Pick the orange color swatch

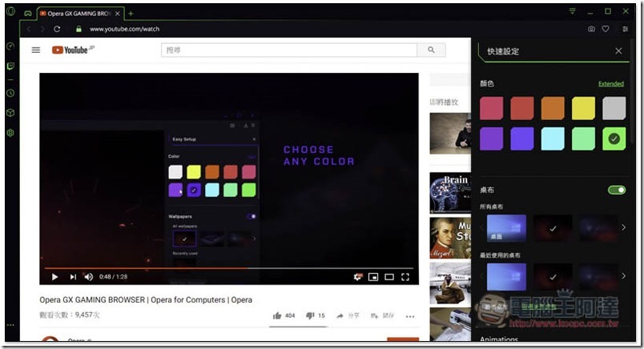click(553, 108)
